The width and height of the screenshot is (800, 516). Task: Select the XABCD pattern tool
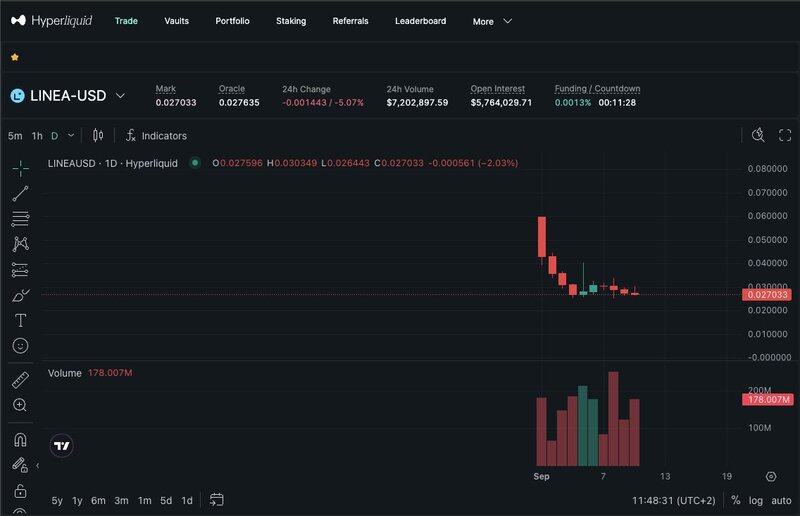[x=20, y=244]
